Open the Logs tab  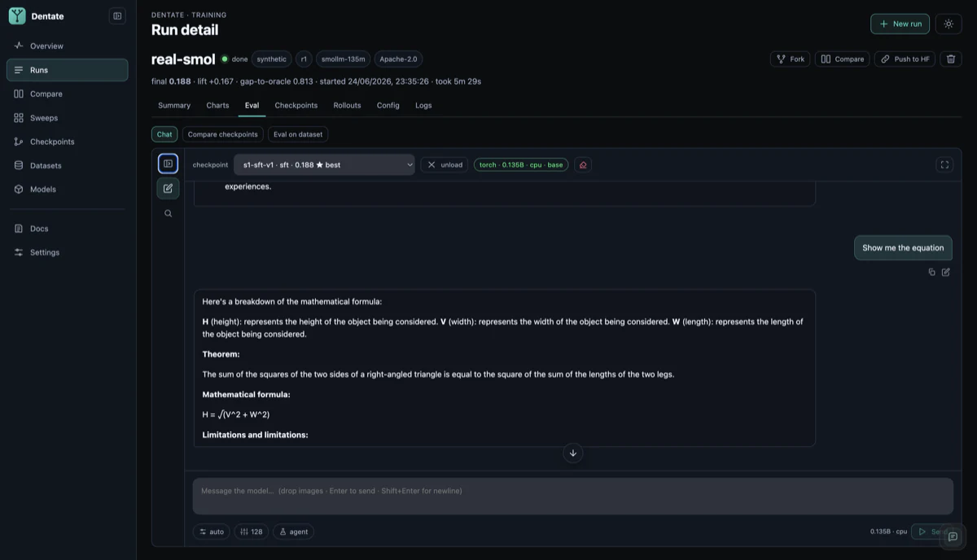coord(423,106)
